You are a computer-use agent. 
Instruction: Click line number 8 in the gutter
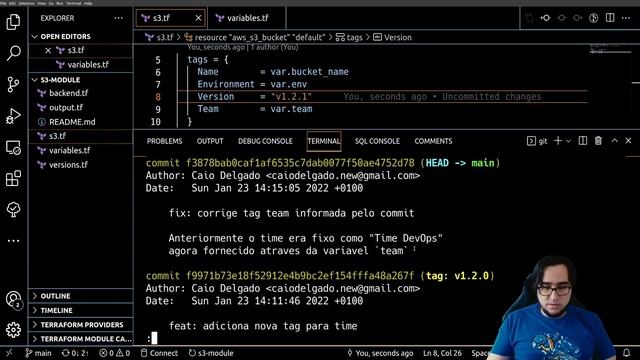coord(158,97)
